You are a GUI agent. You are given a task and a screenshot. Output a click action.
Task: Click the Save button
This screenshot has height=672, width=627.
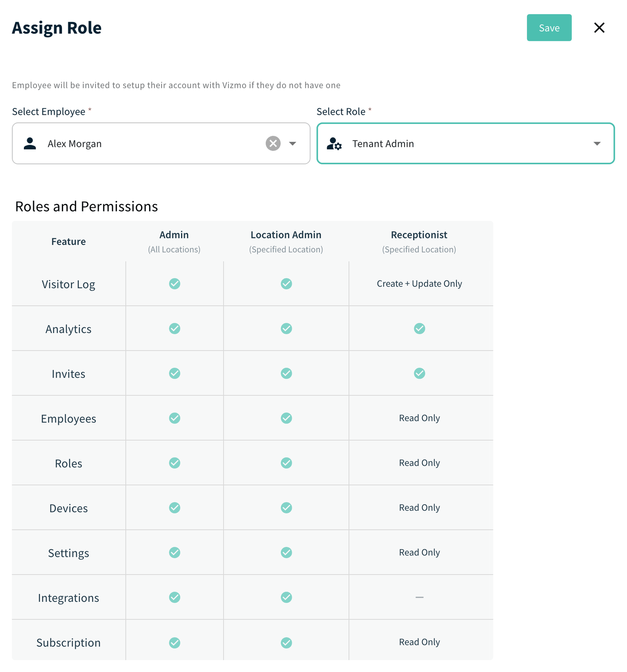pos(549,28)
